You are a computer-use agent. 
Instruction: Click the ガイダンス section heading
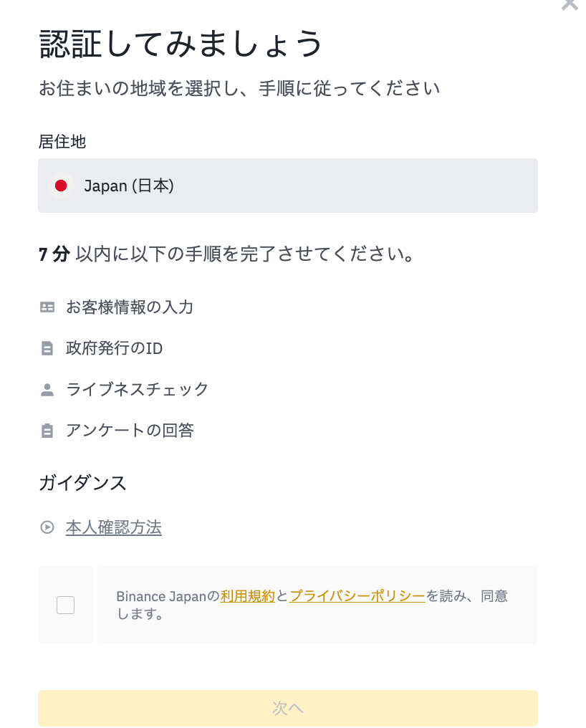(82, 483)
